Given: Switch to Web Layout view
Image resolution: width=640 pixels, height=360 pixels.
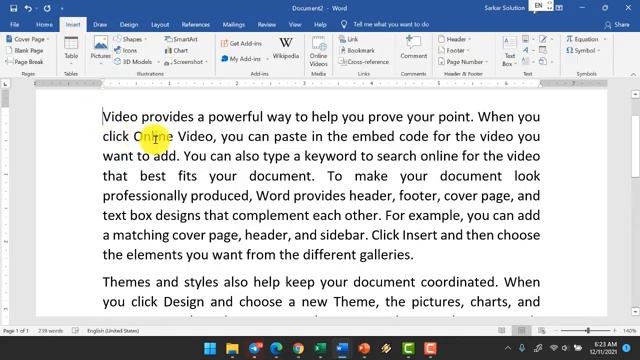Looking at the screenshot, I should (x=542, y=331).
